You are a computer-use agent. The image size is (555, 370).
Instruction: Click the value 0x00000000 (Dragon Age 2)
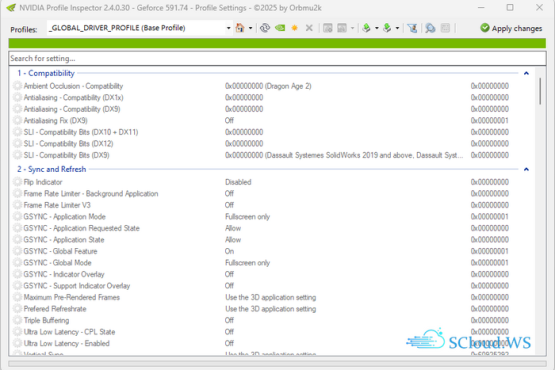(268, 86)
